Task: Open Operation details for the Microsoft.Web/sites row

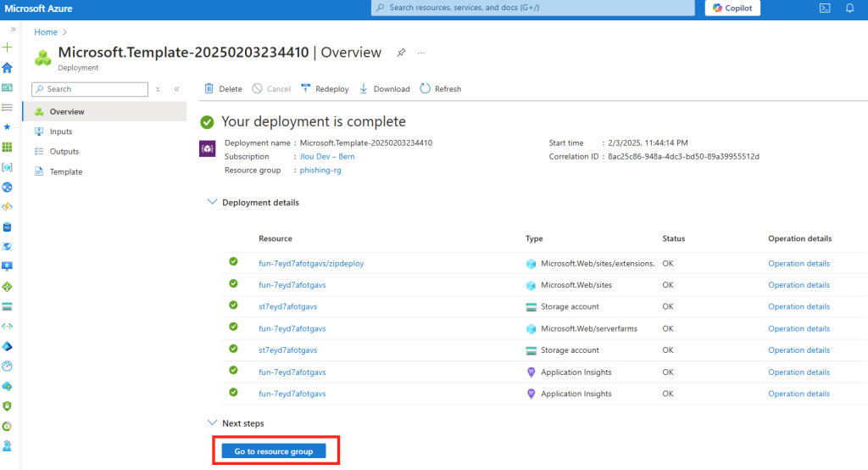Action: point(798,285)
